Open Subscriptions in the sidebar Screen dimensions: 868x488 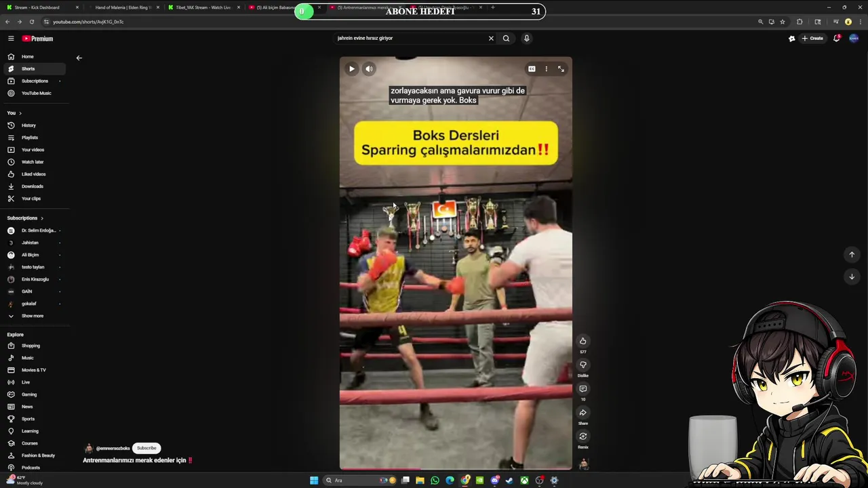click(34, 81)
